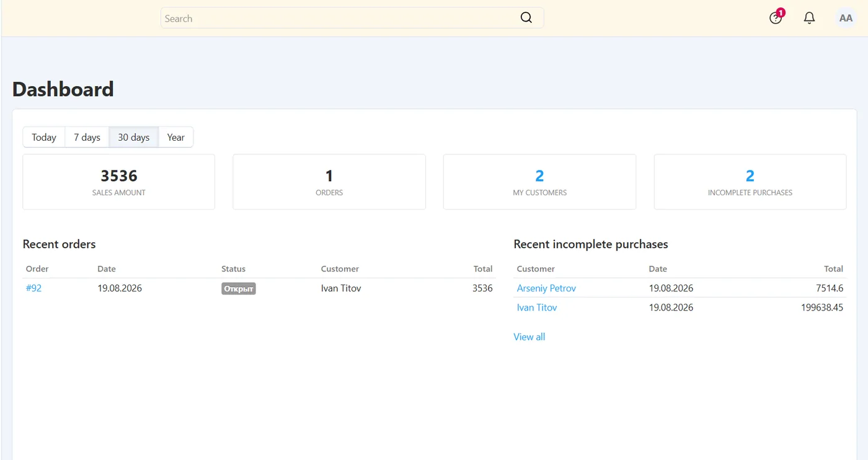The height and width of the screenshot is (460, 868).
Task: Open the help icon with red badge
Action: pyautogui.click(x=776, y=17)
